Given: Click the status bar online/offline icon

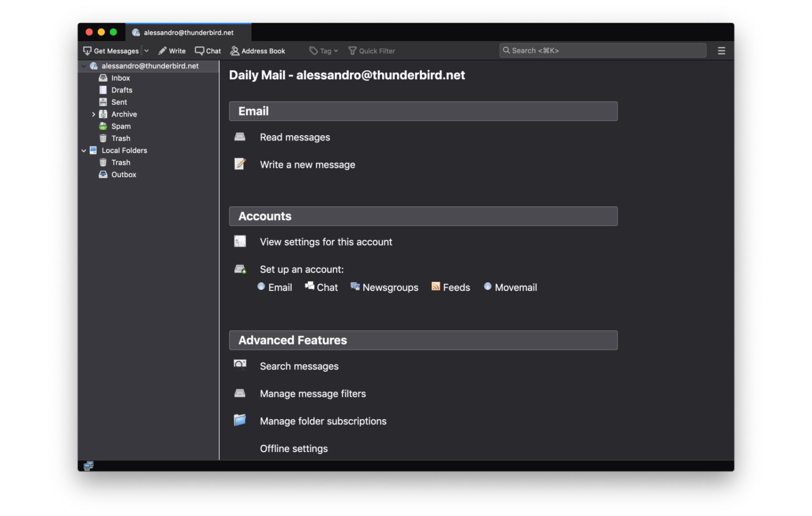Looking at the screenshot, I should click(88, 466).
